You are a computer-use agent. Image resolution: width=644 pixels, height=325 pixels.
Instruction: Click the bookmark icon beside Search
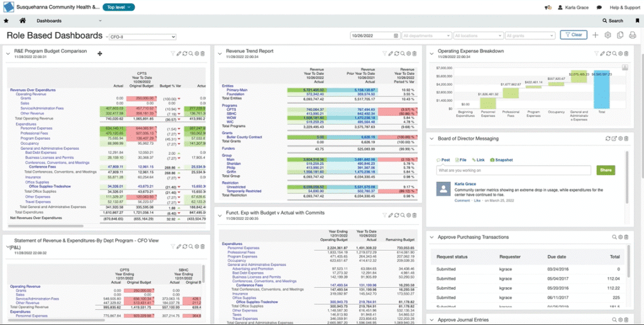(x=638, y=21)
